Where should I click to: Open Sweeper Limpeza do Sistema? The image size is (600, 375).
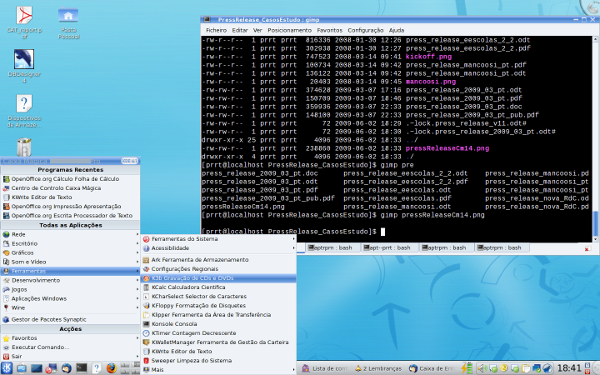click(219, 361)
